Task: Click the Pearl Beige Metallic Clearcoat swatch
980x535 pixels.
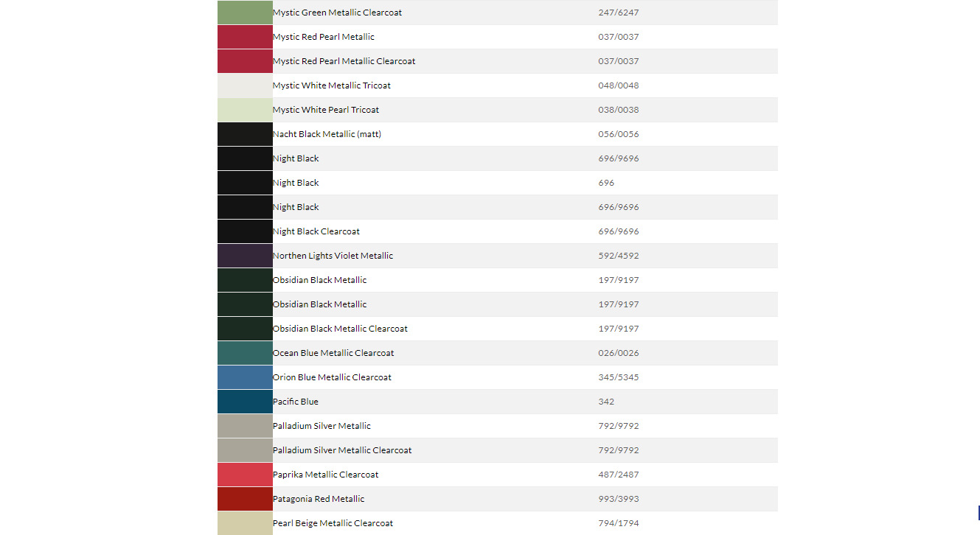Action: click(245, 523)
